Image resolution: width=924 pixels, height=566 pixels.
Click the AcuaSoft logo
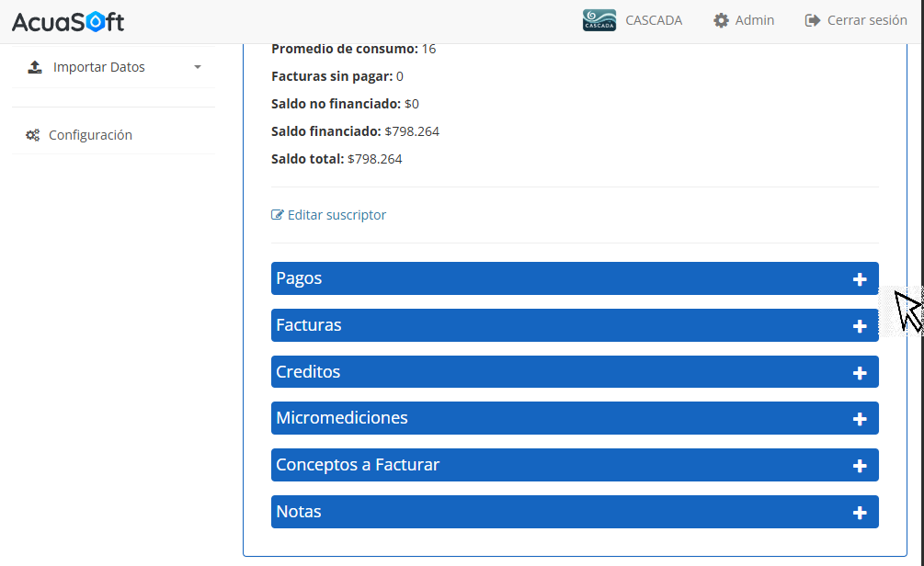(x=68, y=21)
